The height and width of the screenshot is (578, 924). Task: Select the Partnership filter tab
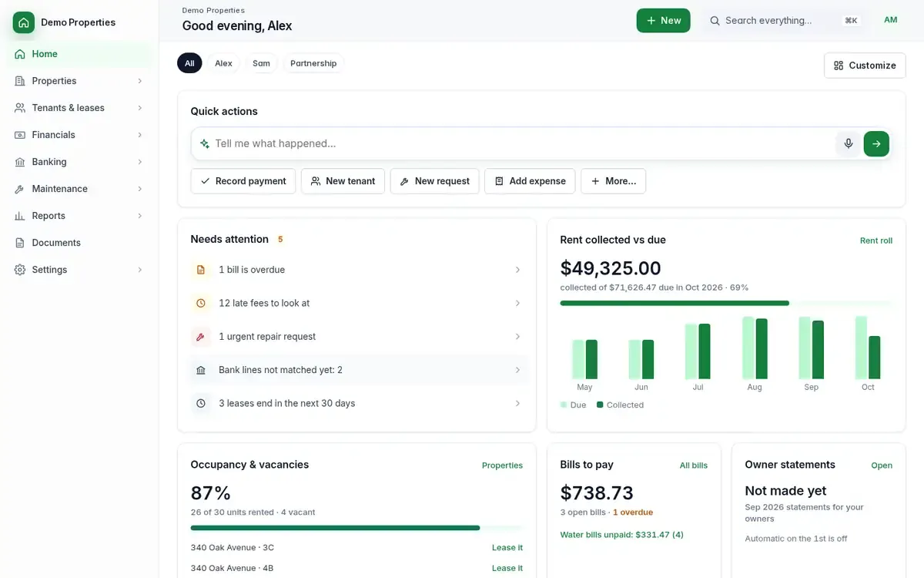pyautogui.click(x=313, y=63)
